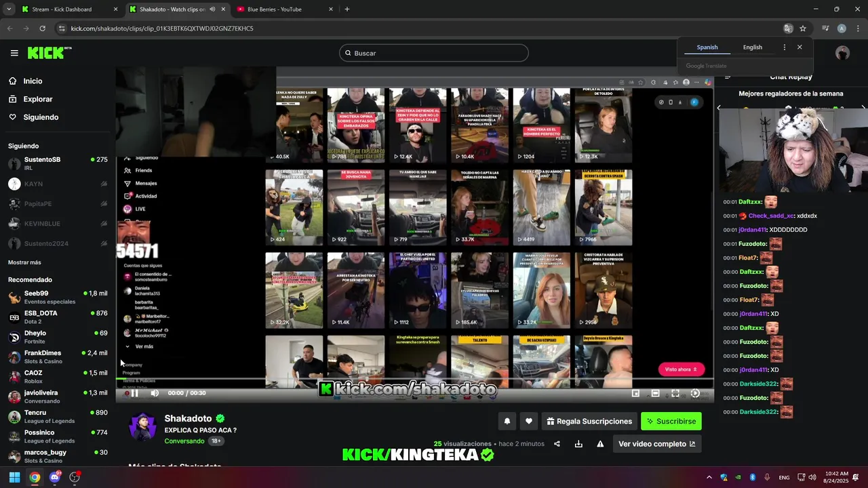
Task: Share the clip via share icon
Action: (x=557, y=444)
